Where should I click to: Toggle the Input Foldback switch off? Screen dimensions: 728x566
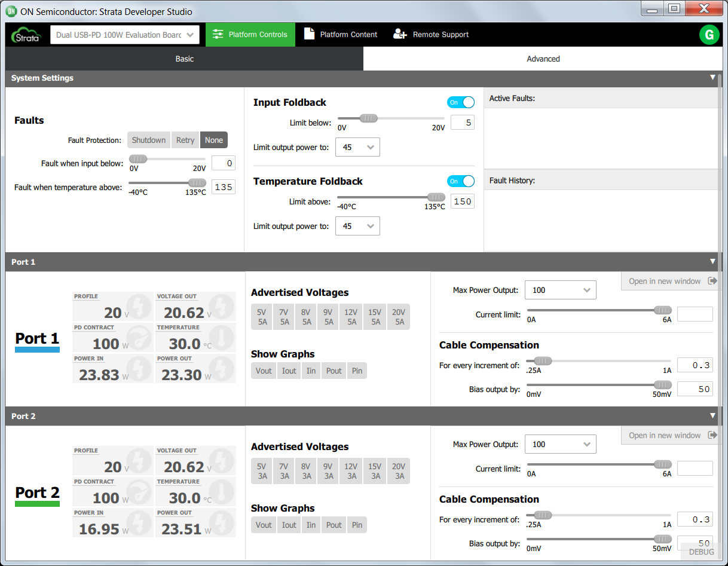(460, 102)
